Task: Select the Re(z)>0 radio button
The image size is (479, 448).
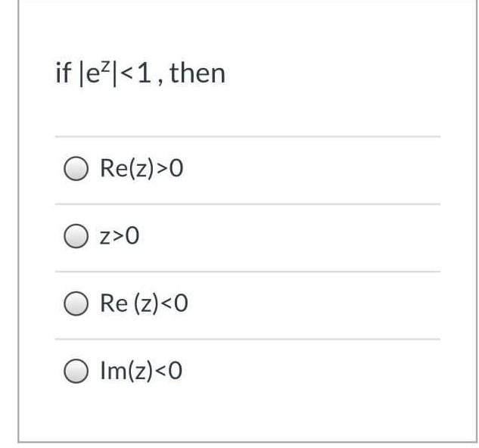Action: [x=76, y=169]
